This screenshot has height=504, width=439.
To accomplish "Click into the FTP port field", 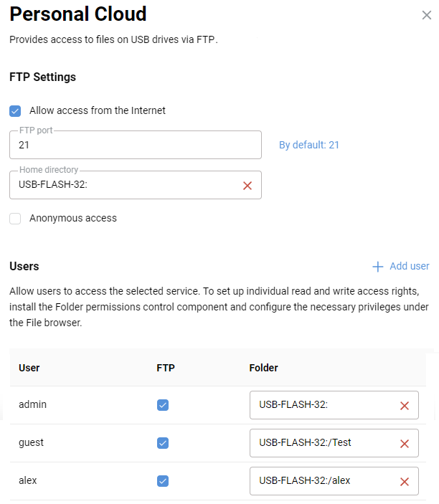I will (135, 145).
